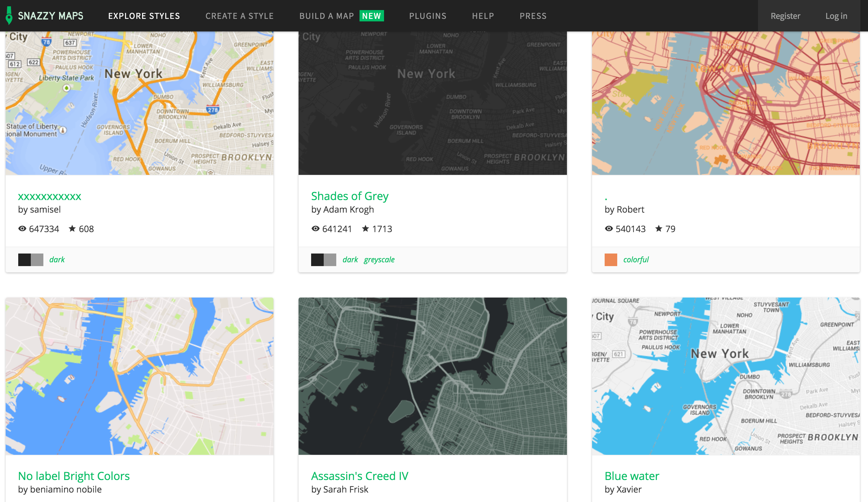This screenshot has height=502, width=868.
Task: Click the views eye icon beside 647334
Action: tap(22, 229)
